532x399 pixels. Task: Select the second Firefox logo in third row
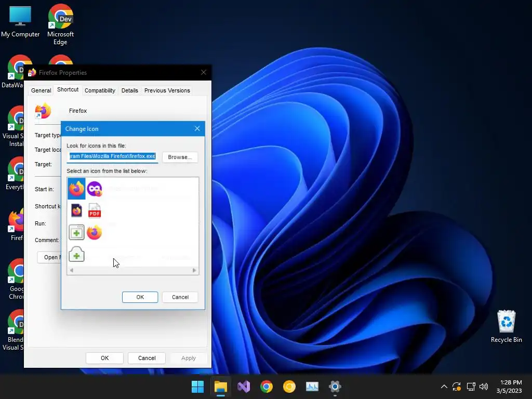[95, 232]
